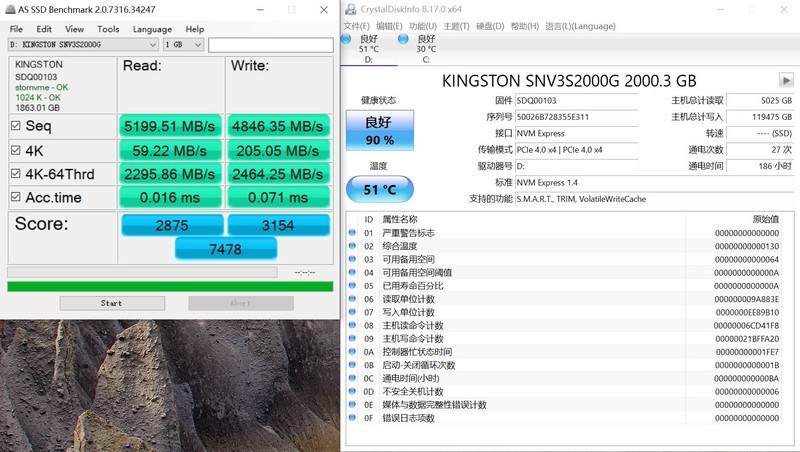Click the 序列号 serial number field
This screenshot has height=452, width=800.
point(577,117)
